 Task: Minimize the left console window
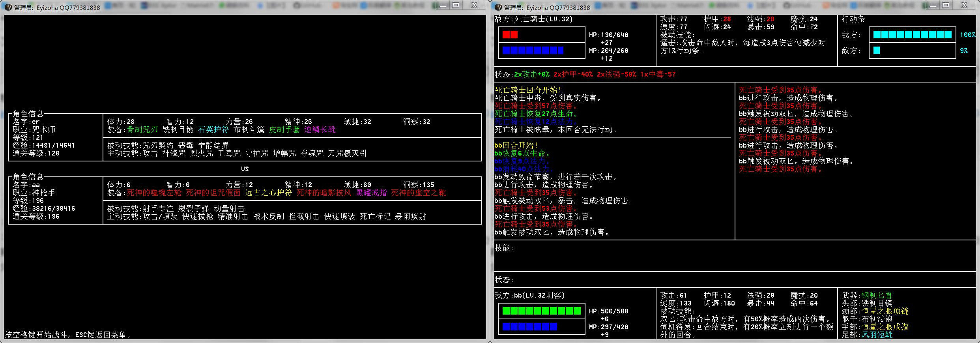[443, 6]
